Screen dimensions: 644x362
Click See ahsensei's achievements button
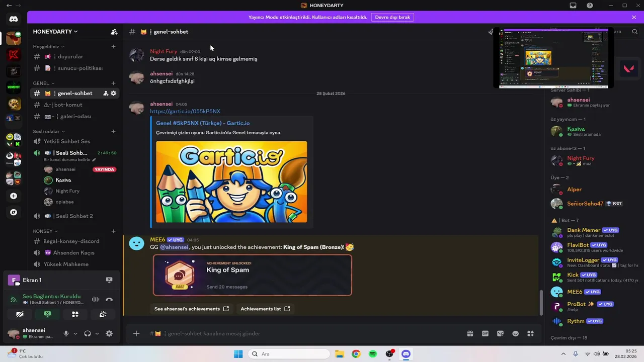[x=192, y=309]
